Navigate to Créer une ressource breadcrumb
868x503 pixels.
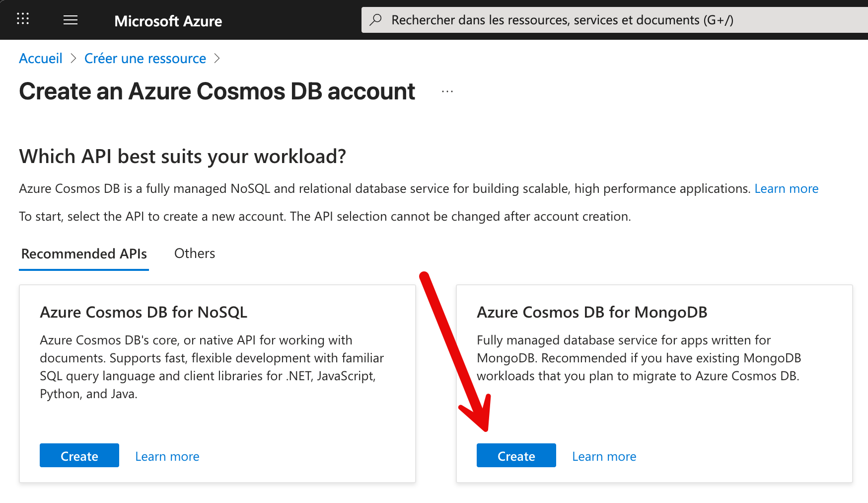tap(145, 58)
